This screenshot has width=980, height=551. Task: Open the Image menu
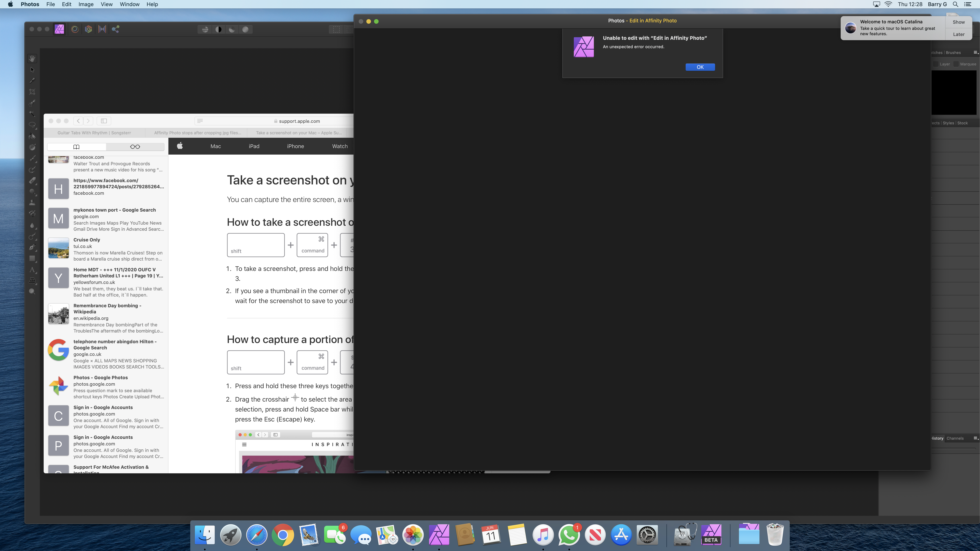(x=86, y=4)
